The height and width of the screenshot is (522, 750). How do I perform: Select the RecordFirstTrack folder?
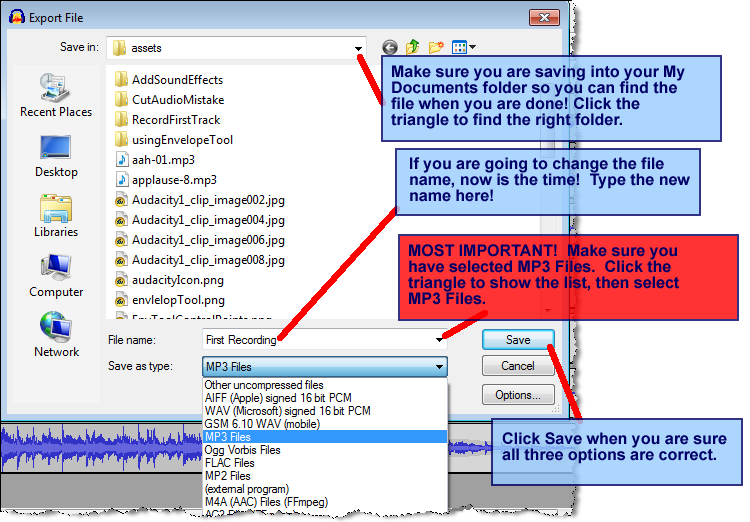coord(168,120)
